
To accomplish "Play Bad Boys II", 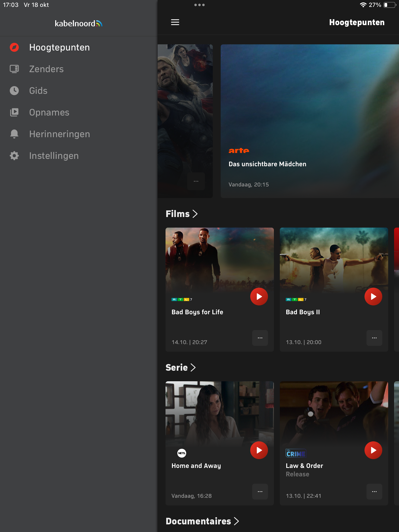I will point(373,297).
